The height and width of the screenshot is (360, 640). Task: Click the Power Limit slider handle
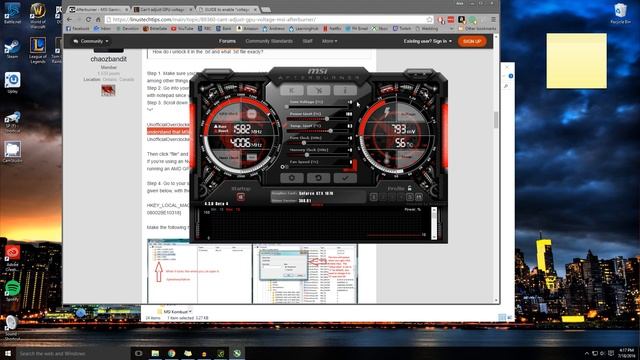coord(327,118)
